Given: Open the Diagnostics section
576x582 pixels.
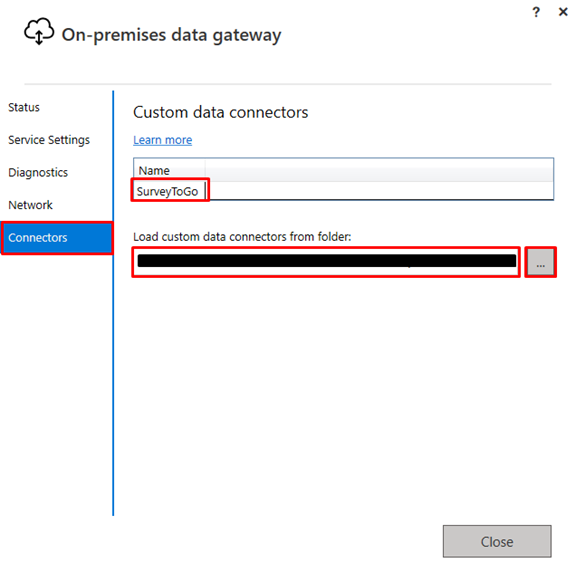Looking at the screenshot, I should pyautogui.click(x=38, y=173).
